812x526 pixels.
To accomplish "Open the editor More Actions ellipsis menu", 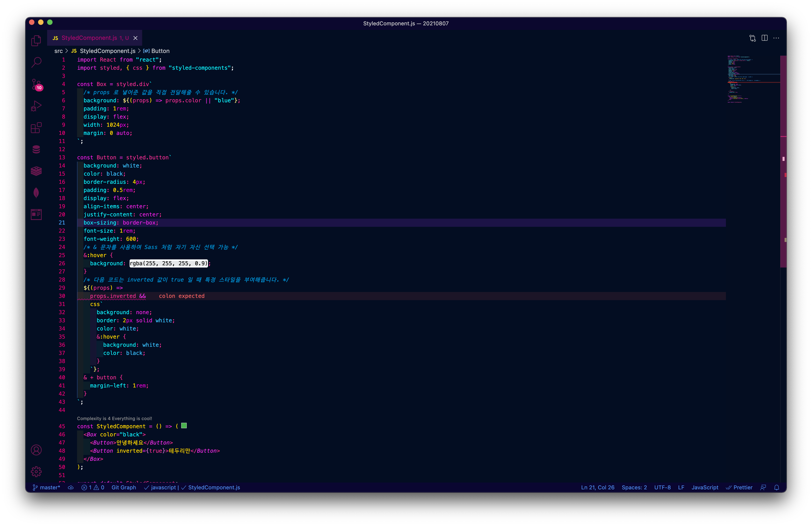I will click(776, 38).
